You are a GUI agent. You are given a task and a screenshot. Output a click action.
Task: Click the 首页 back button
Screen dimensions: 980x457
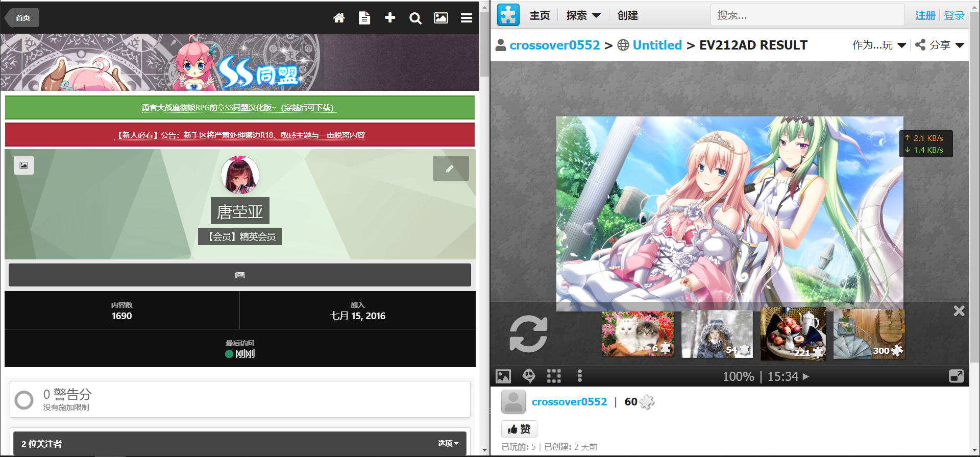click(22, 18)
